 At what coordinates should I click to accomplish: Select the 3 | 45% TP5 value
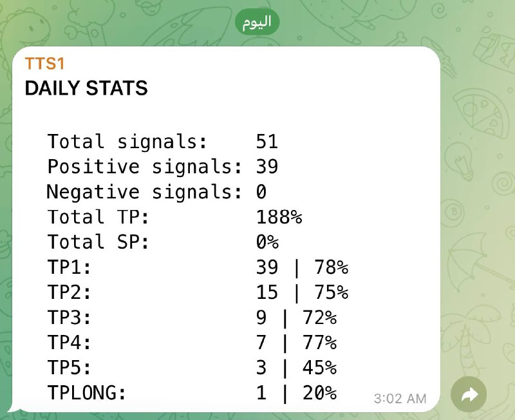point(296,368)
